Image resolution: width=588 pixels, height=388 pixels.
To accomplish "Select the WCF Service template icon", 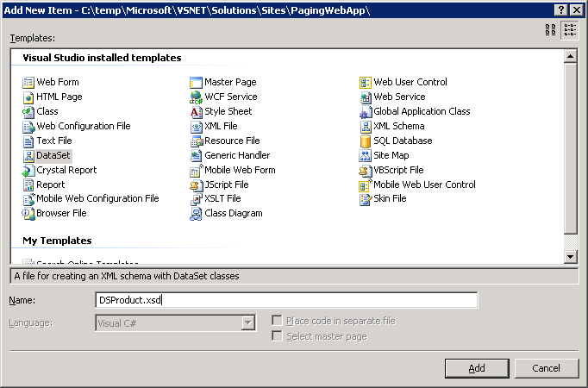I will [x=196, y=97].
